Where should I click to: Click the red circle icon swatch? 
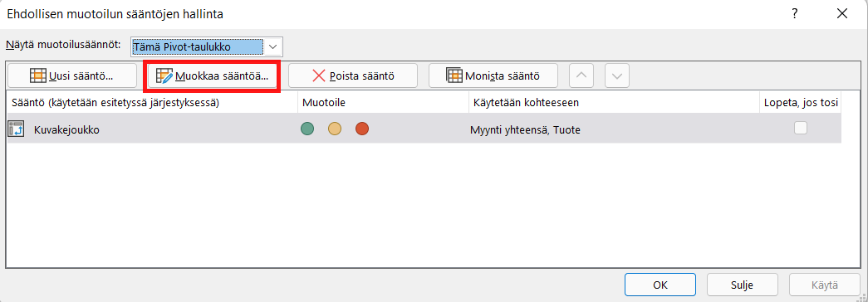coord(362,129)
